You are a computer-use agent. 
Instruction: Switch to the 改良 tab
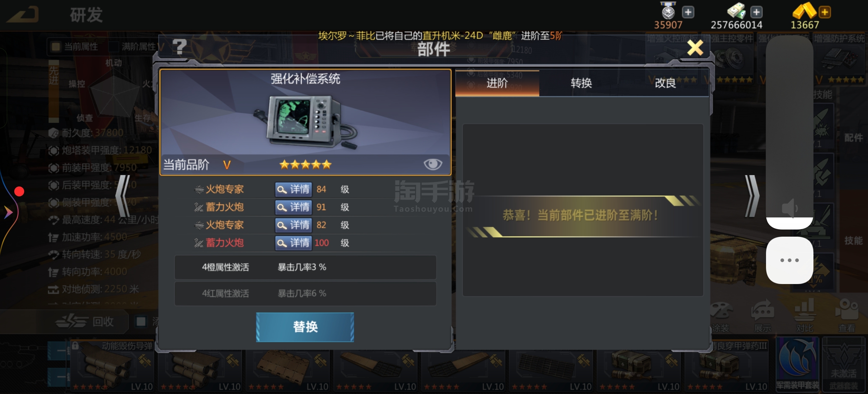tap(666, 83)
